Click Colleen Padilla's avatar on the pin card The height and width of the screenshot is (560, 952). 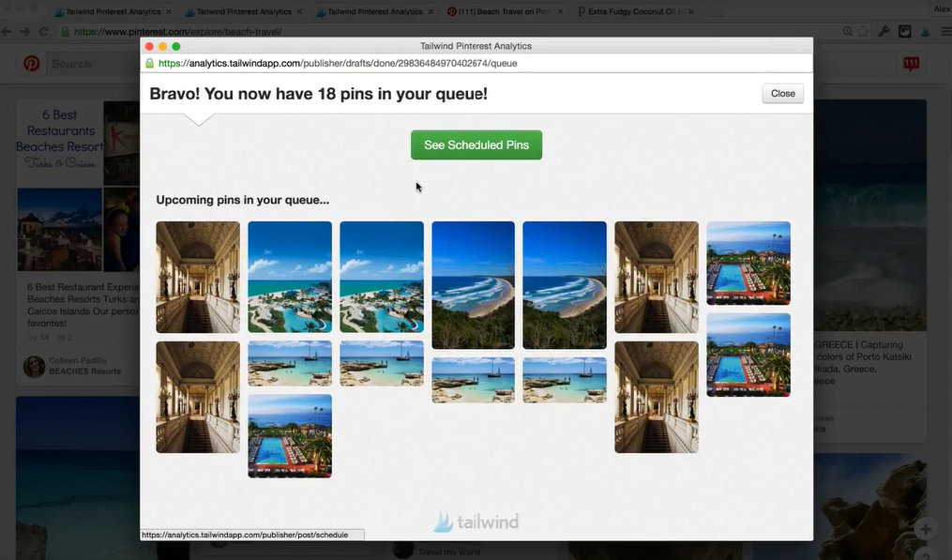click(34, 366)
